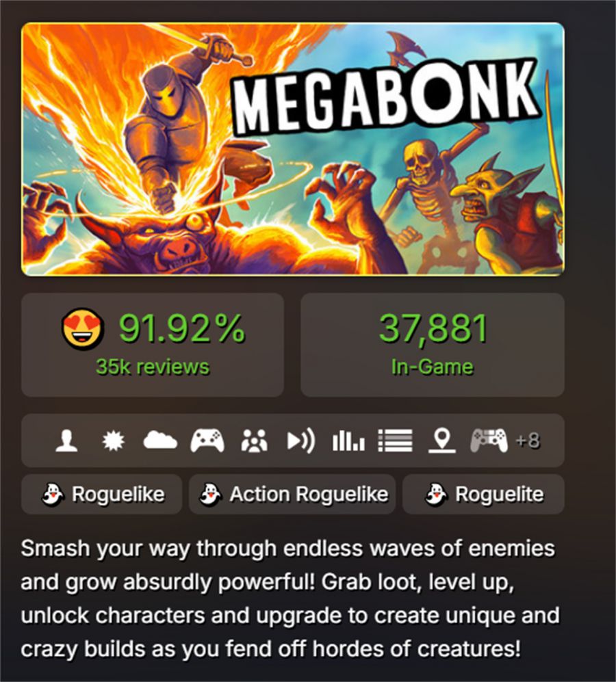Click the Megabonk banner image
The image size is (616, 682).
click(x=293, y=149)
